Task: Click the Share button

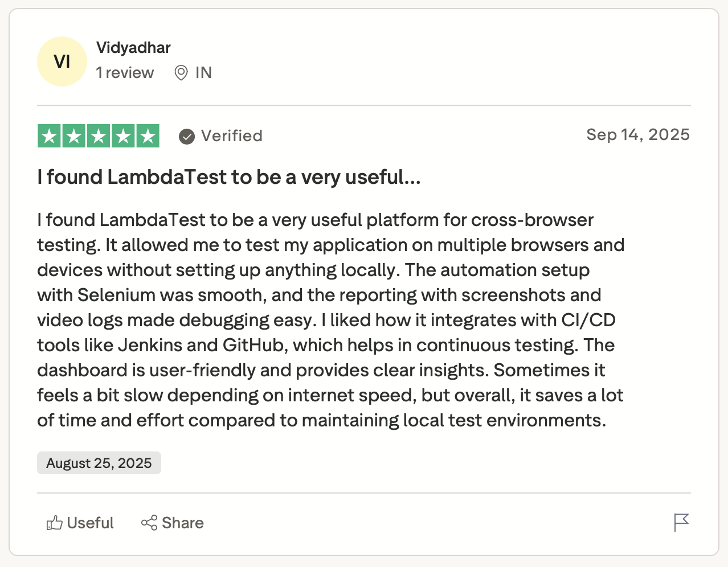Action: [x=173, y=523]
